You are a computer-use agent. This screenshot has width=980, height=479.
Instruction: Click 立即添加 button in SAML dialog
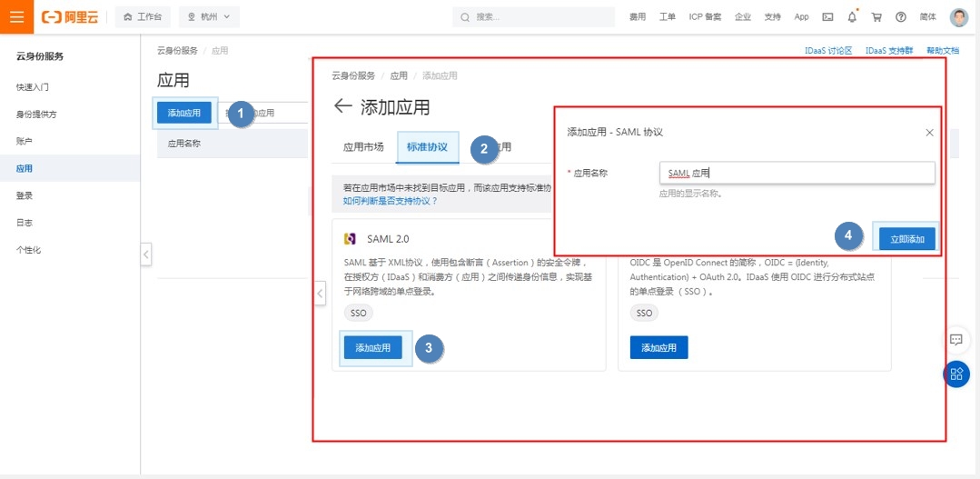click(906, 239)
